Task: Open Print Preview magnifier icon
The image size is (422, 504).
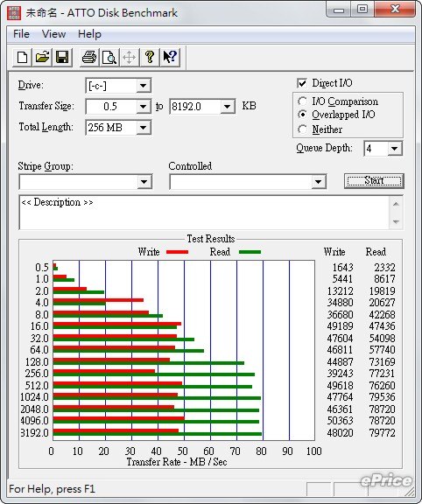Action: 109,57
